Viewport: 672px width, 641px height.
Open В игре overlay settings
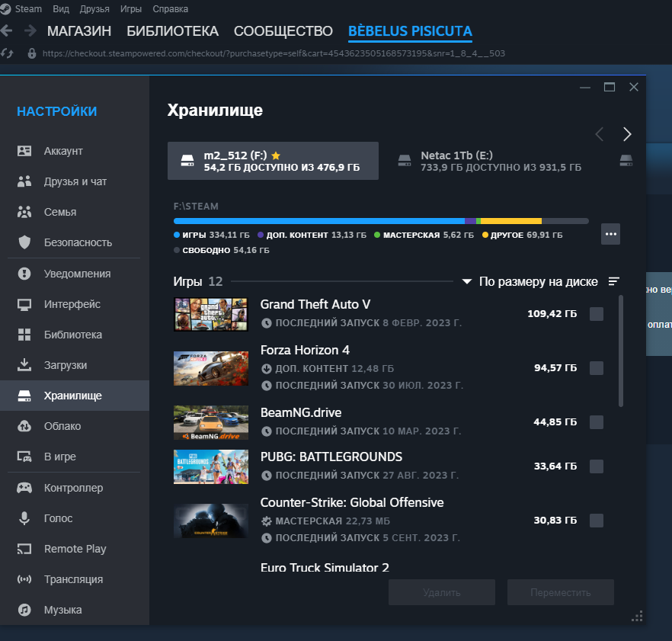pos(75,457)
